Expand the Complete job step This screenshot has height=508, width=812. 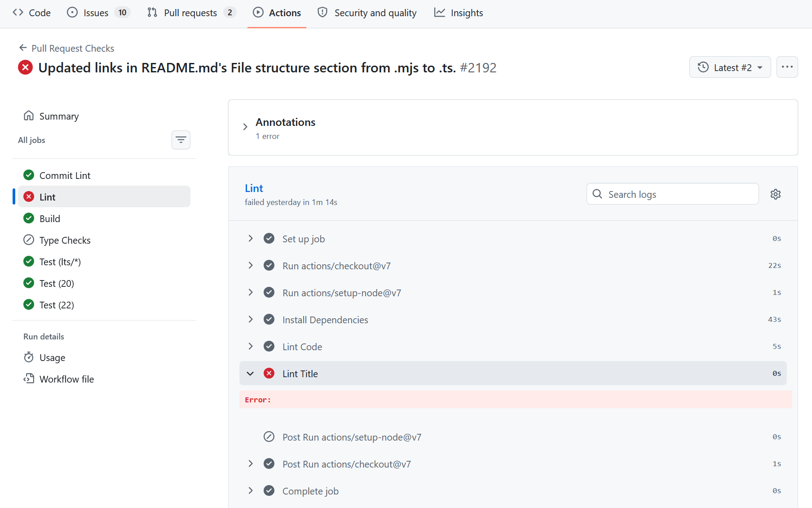point(251,490)
